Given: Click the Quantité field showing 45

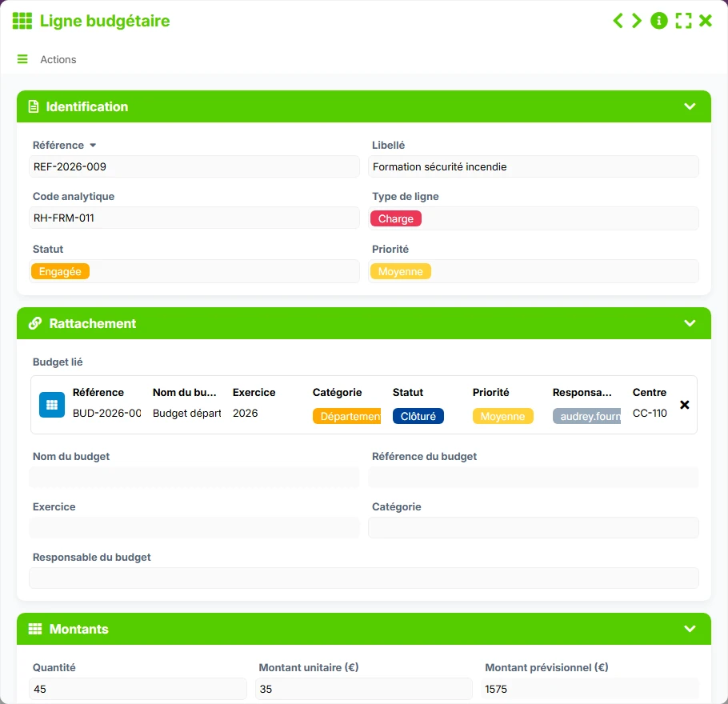Looking at the screenshot, I should pyautogui.click(x=138, y=689).
